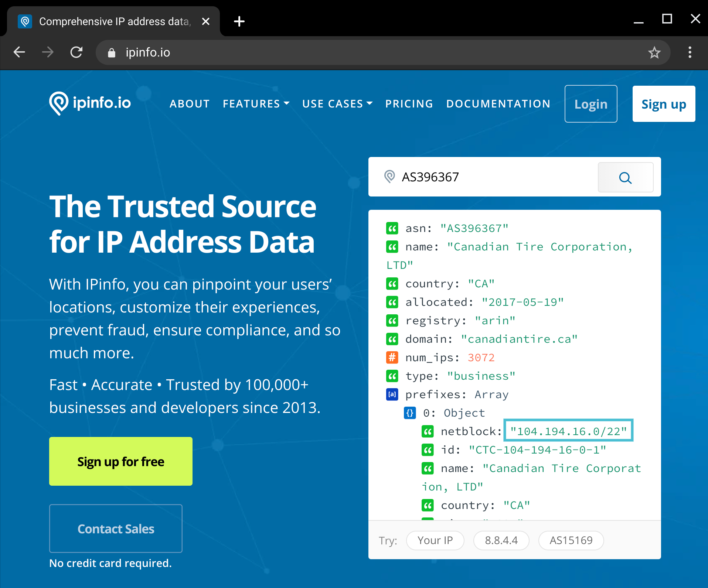
Task: Try the AS15169 example lookup
Action: click(x=571, y=540)
